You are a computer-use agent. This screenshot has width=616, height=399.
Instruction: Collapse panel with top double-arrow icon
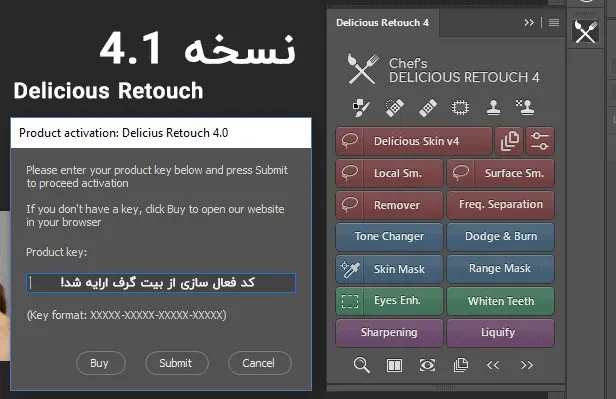point(529,23)
